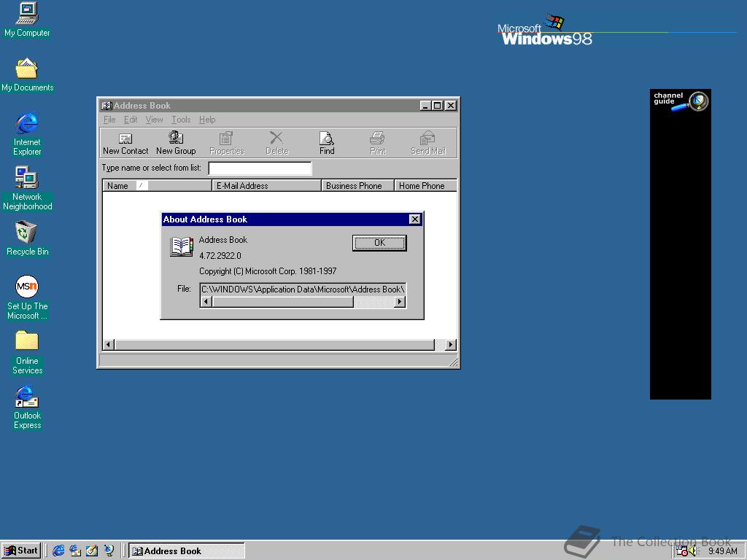The image size is (747, 560).
Task: Click the New Contact toolbar icon
Action: pos(125,144)
